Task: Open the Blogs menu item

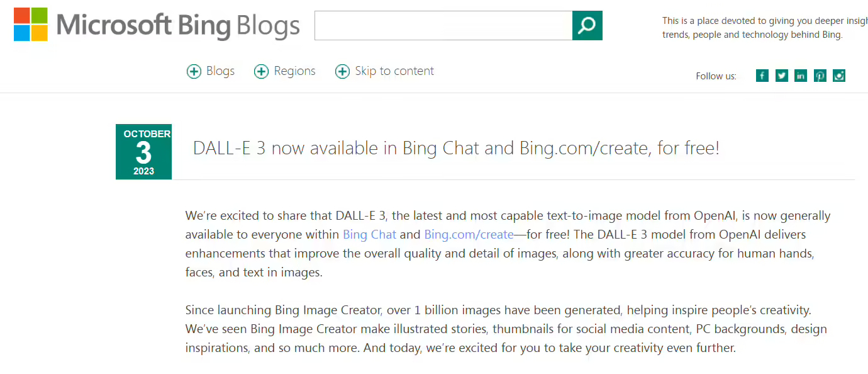Action: [x=220, y=71]
